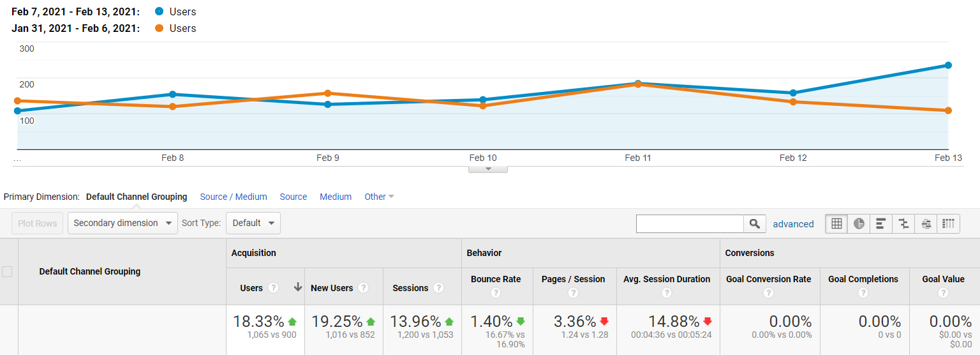The width and height of the screenshot is (980, 355).
Task: Choose the Performance bar view icon
Action: (881, 223)
